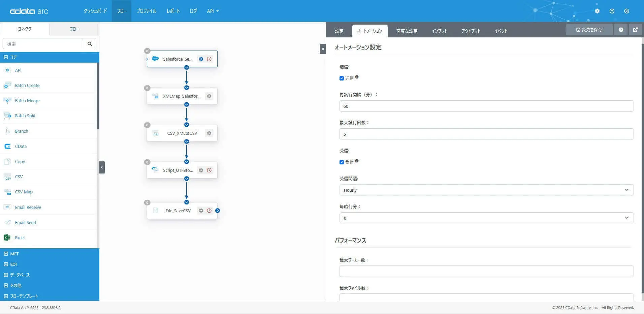Viewport: 644px width, 314px height.
Task: Click the info icon next to 送信 checkbox
Action: tap(357, 77)
